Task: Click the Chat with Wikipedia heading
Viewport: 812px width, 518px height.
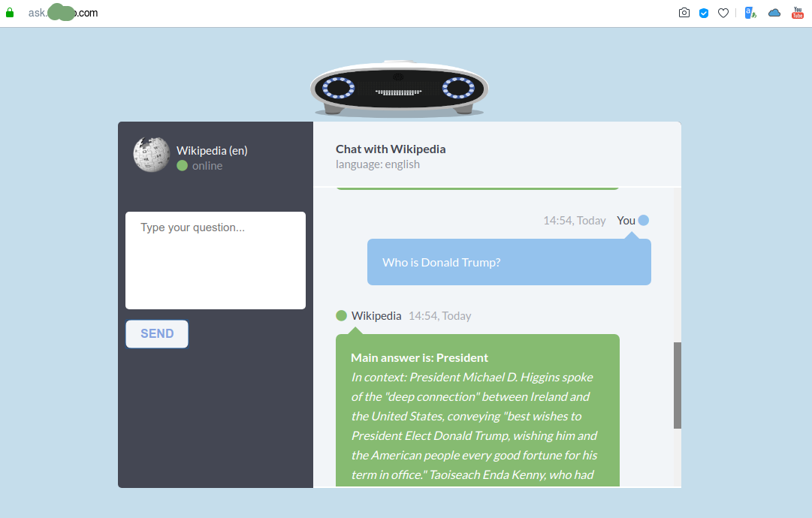Action: [x=391, y=149]
